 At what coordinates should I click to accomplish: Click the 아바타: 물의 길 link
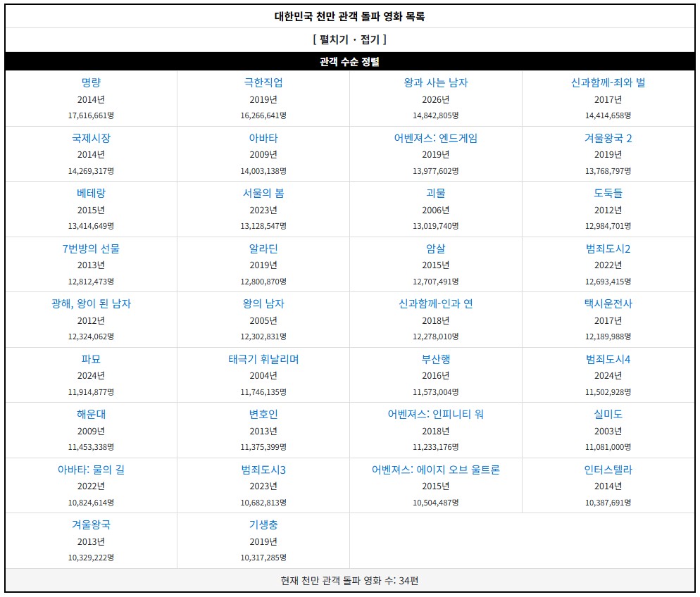point(91,470)
